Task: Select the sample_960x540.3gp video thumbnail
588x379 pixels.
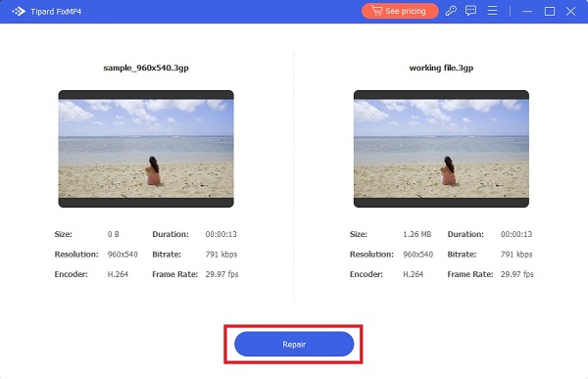Action: [x=146, y=149]
